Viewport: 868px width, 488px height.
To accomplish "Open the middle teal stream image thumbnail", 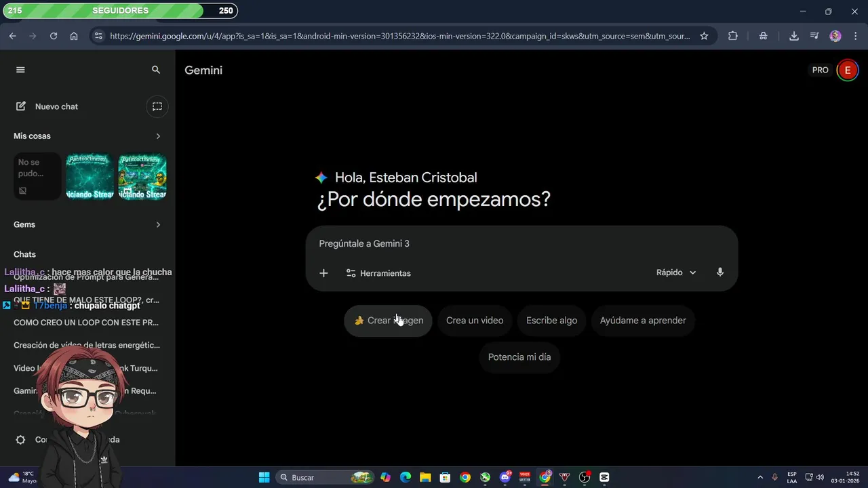I will coord(90,177).
